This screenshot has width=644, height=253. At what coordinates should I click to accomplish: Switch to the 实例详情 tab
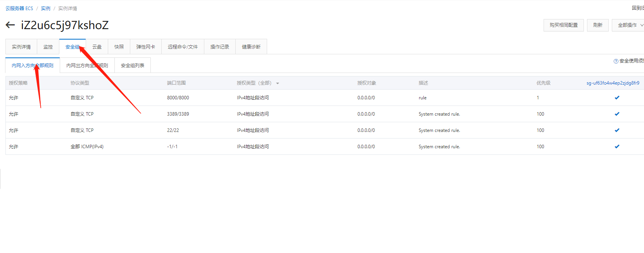click(x=21, y=47)
